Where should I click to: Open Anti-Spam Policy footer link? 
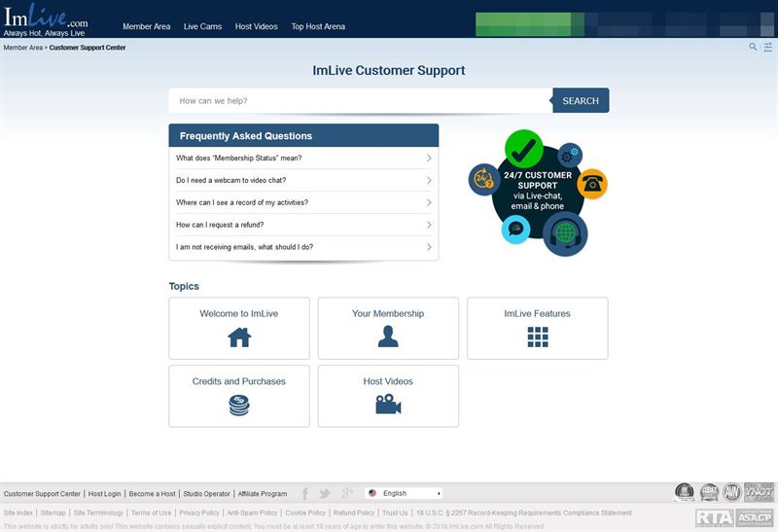pos(252,513)
